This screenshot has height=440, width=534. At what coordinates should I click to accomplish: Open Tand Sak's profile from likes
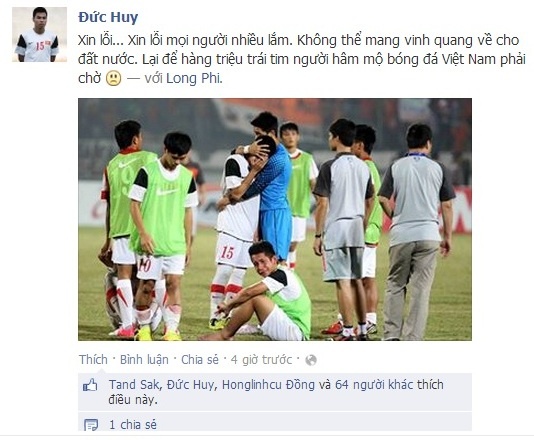click(134, 384)
